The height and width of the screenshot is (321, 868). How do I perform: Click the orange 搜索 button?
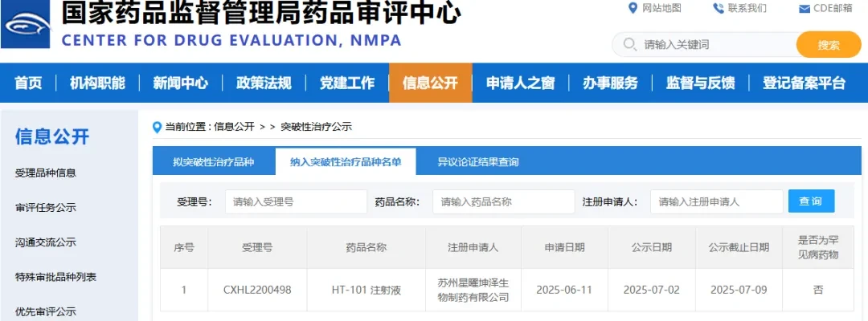(x=829, y=45)
